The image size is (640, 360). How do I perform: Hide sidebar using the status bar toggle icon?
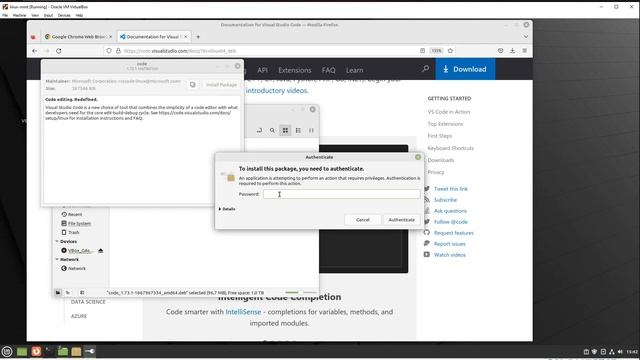coord(82,292)
